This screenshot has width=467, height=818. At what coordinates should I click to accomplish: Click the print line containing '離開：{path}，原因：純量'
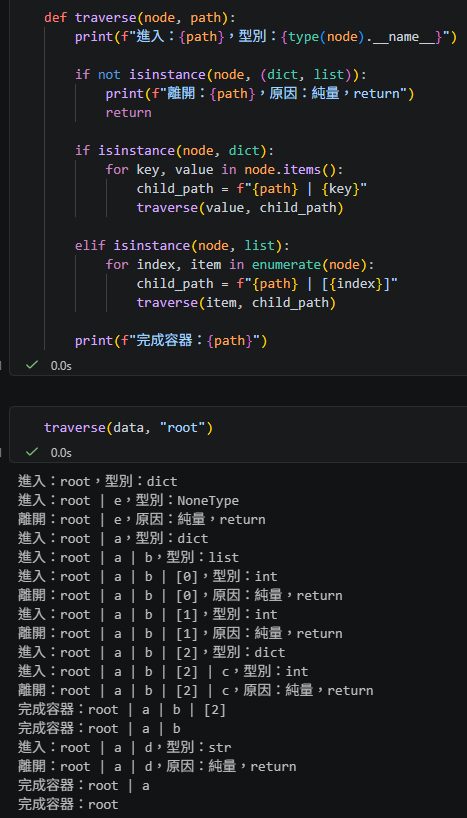260,94
